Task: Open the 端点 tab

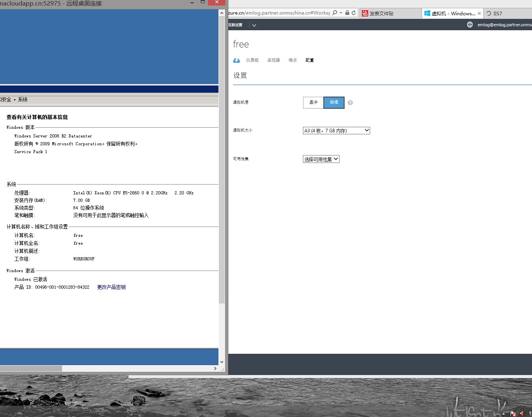Action: point(293,60)
